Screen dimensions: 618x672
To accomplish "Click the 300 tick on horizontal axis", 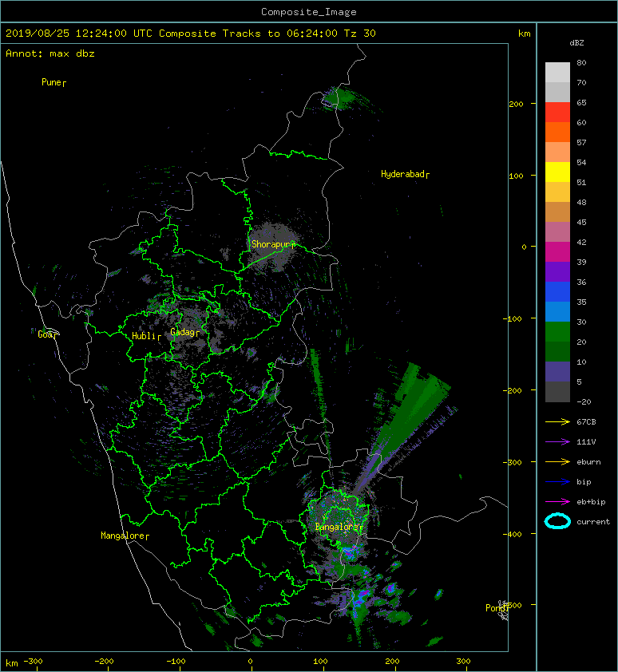I will 463,662.
